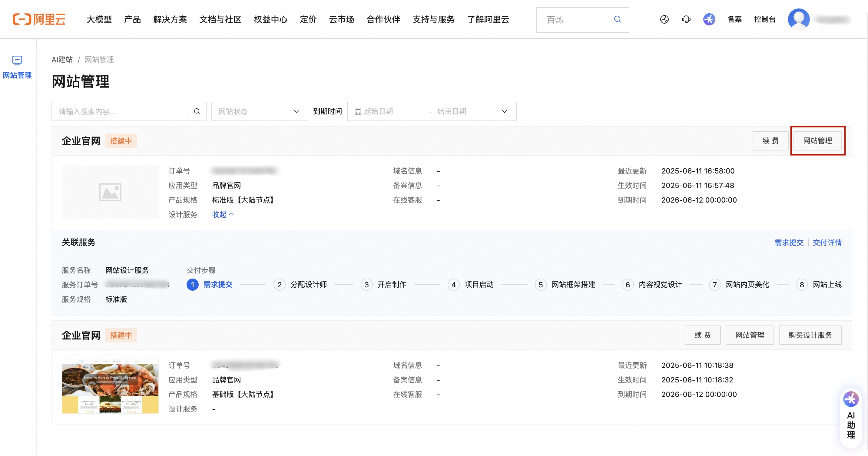Click 续费 for the first 企业官网
This screenshot has height=456, width=868.
click(770, 141)
